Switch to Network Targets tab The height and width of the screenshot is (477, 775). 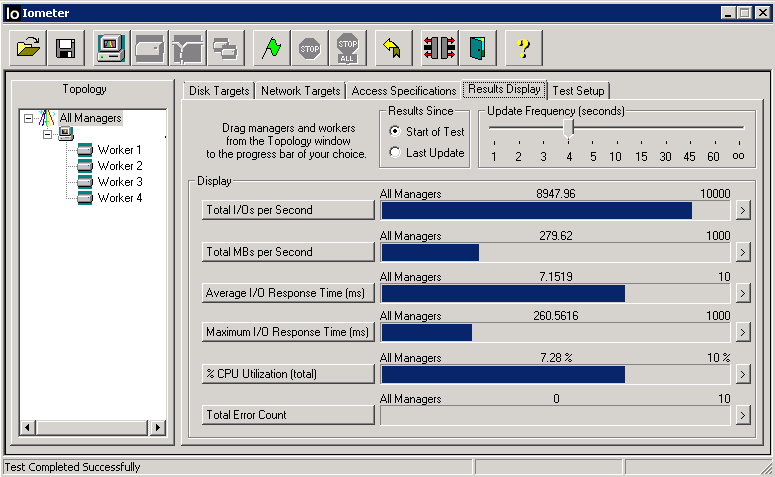tap(301, 91)
